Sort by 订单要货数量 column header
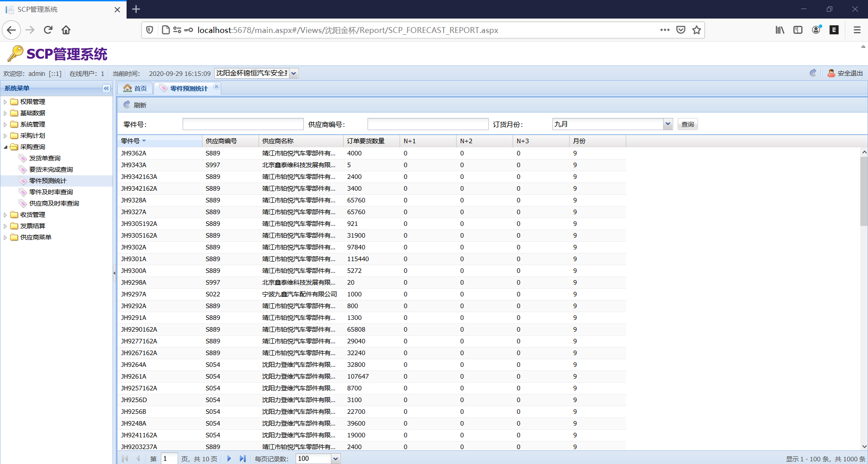The image size is (868, 464). [x=372, y=141]
